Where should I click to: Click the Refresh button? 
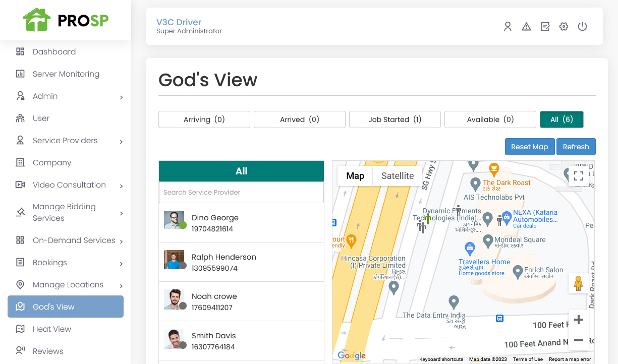coord(576,147)
